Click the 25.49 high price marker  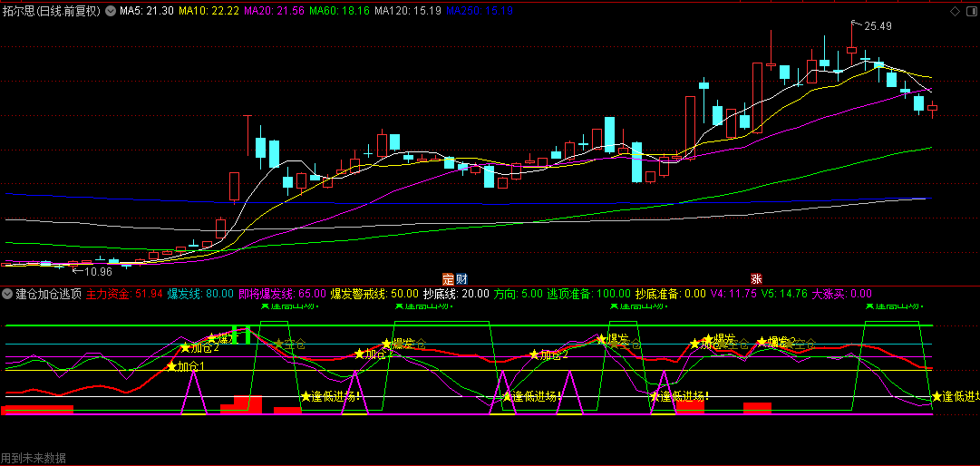click(877, 26)
